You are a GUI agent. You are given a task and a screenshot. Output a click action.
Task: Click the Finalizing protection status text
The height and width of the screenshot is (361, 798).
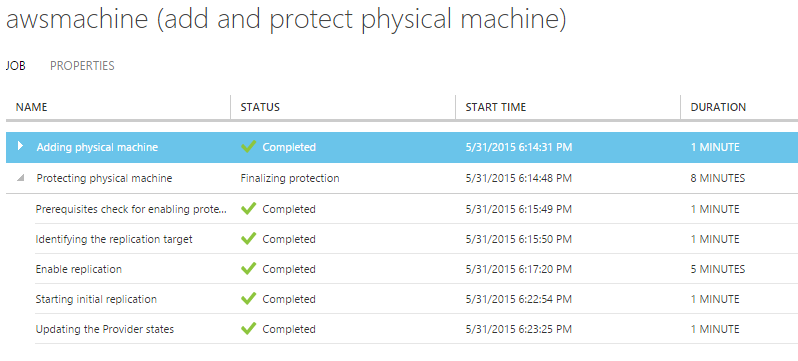click(x=290, y=178)
